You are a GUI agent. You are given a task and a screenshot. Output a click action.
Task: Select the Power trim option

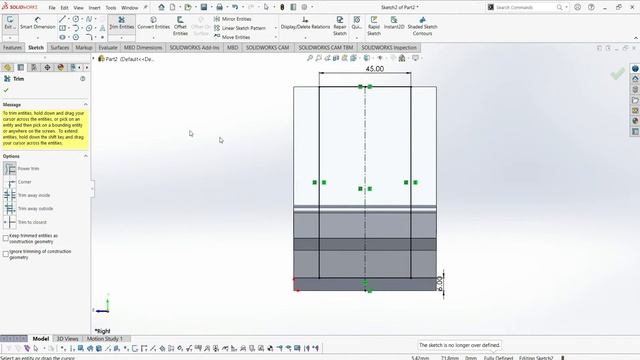10,169
